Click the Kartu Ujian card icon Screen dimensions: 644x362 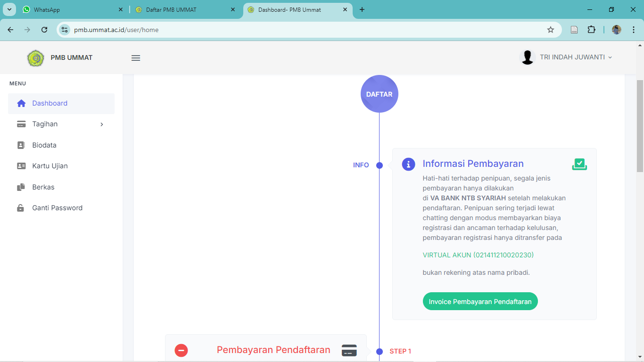[21, 166]
